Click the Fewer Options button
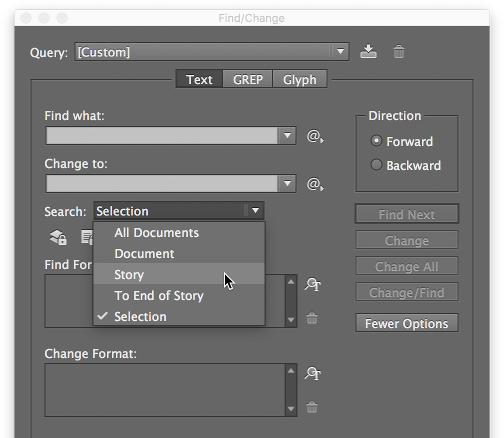 (x=406, y=323)
